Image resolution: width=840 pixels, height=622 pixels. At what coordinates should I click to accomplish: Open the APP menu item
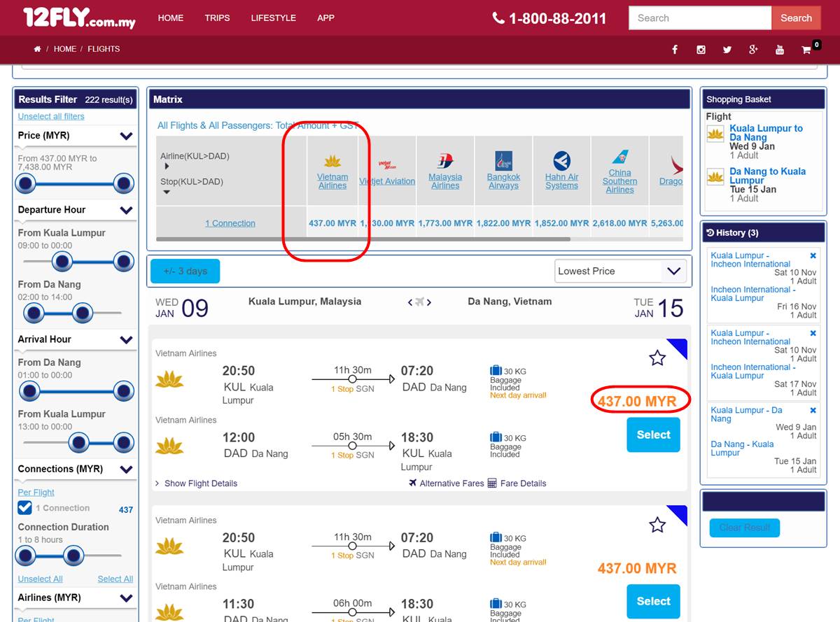click(326, 18)
